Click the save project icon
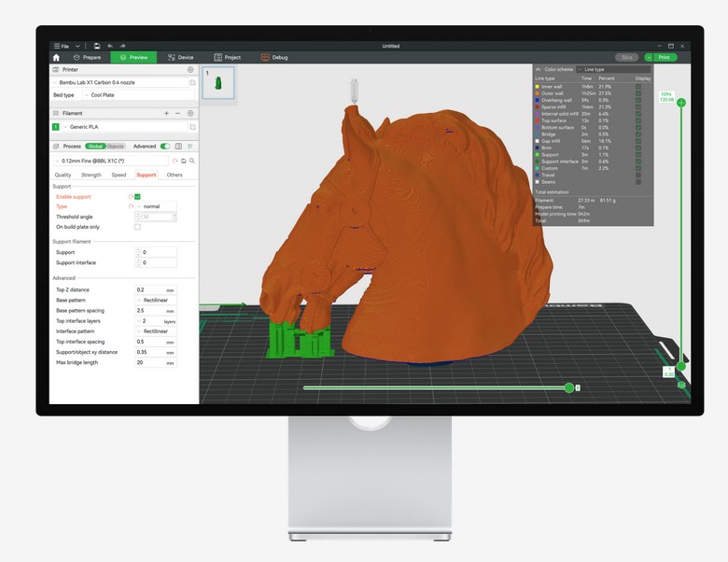 click(97, 46)
